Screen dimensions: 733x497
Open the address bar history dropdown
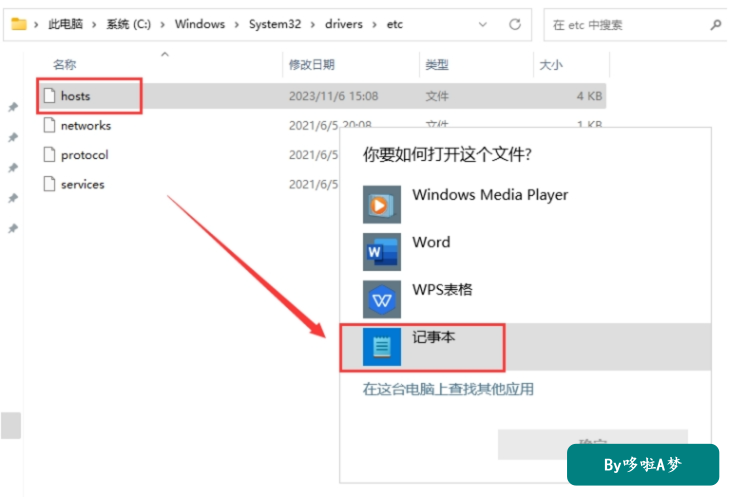[483, 24]
